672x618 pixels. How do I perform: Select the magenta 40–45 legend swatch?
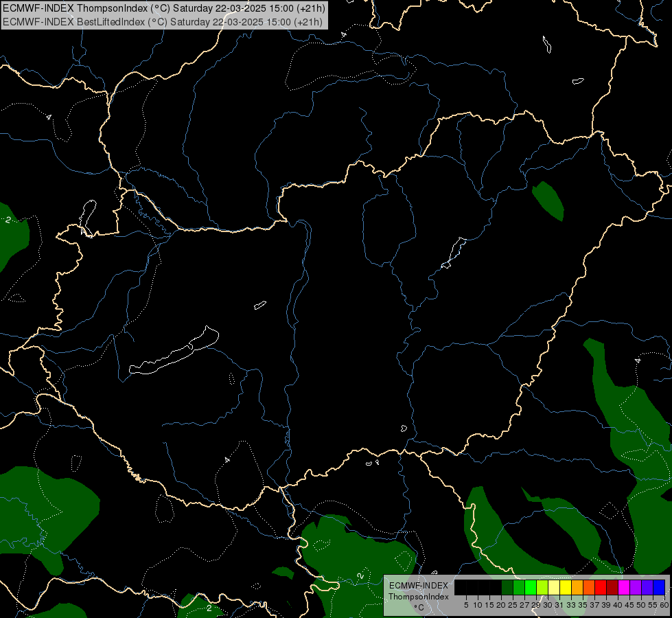pos(624,588)
